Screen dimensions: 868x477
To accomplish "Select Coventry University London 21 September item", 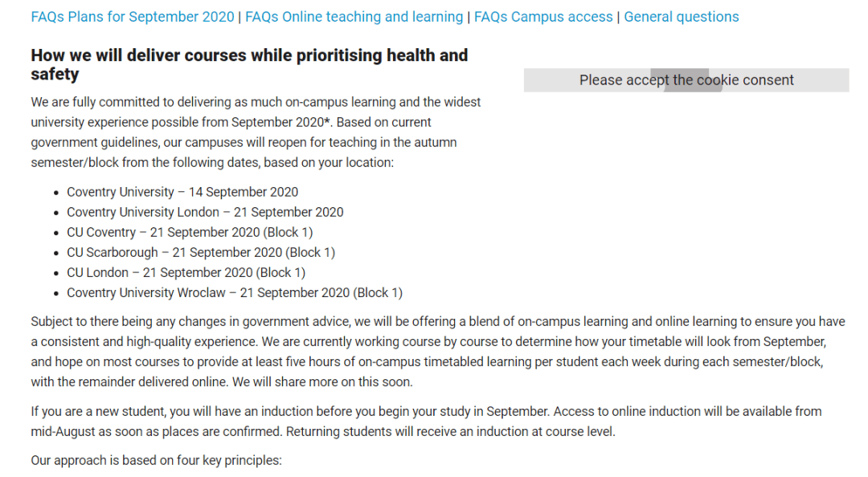I will coord(205,212).
